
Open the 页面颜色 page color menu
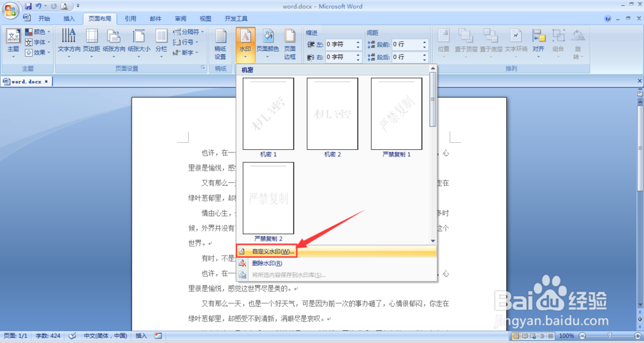coord(268,44)
